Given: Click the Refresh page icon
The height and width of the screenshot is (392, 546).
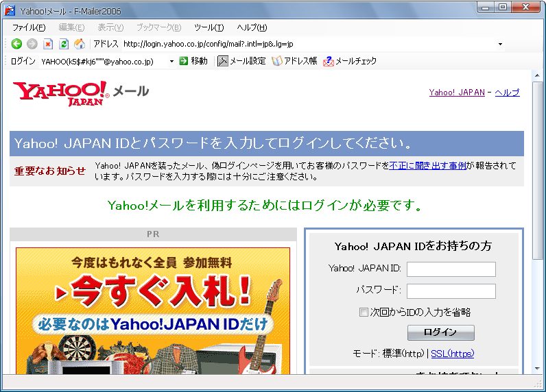Looking at the screenshot, I should pos(64,44).
